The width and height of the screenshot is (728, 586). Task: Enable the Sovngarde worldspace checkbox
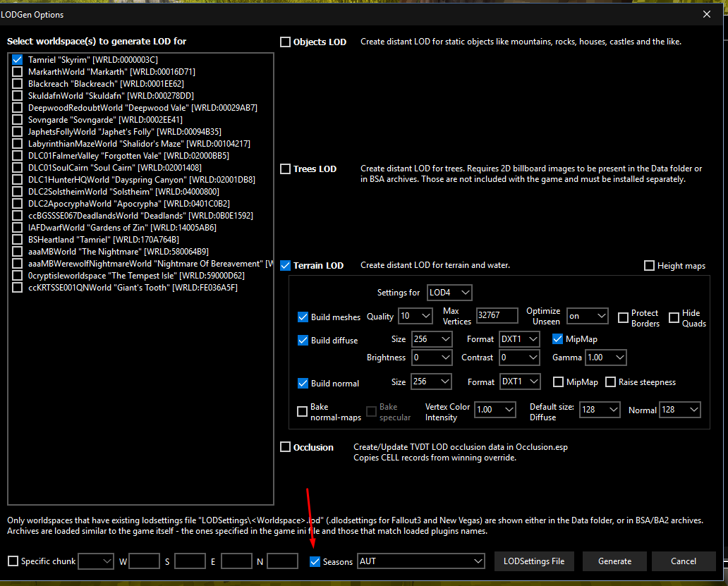pyautogui.click(x=17, y=120)
